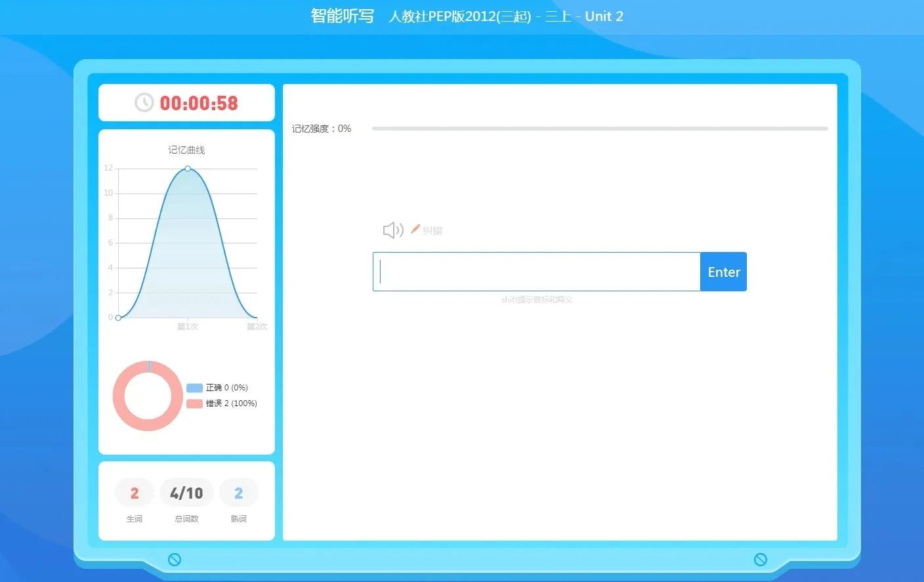The image size is (924, 582).
Task: Click the 熟词 label
Action: tap(239, 519)
